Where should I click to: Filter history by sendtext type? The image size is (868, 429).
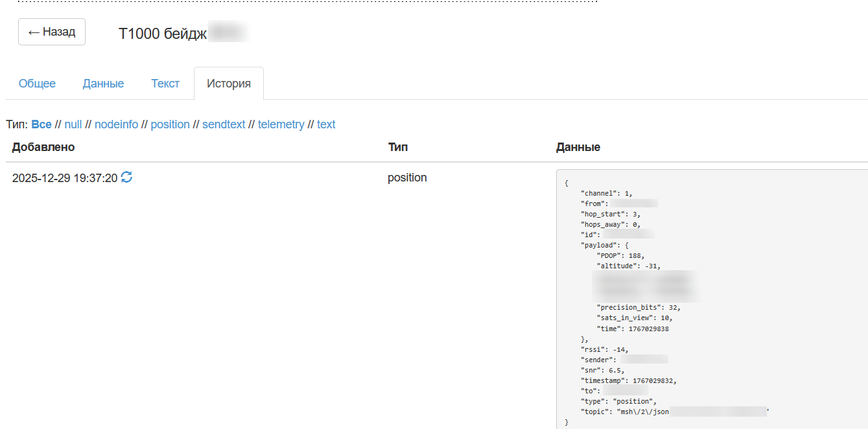point(224,124)
